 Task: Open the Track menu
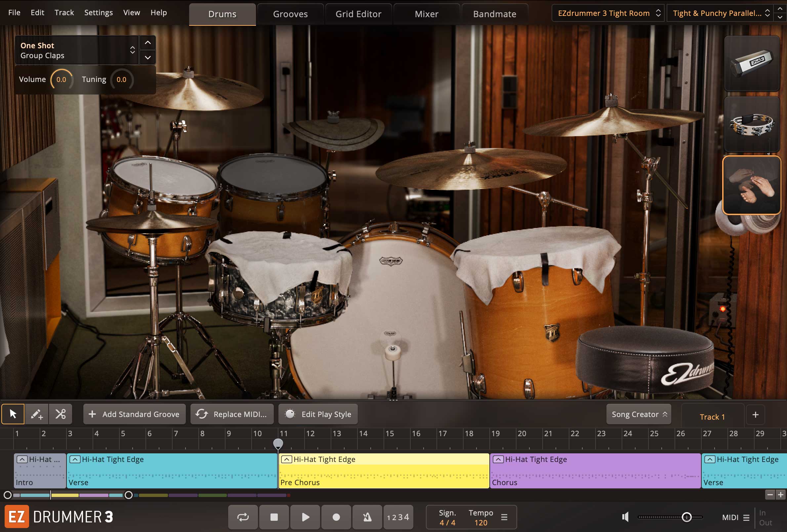64,13
